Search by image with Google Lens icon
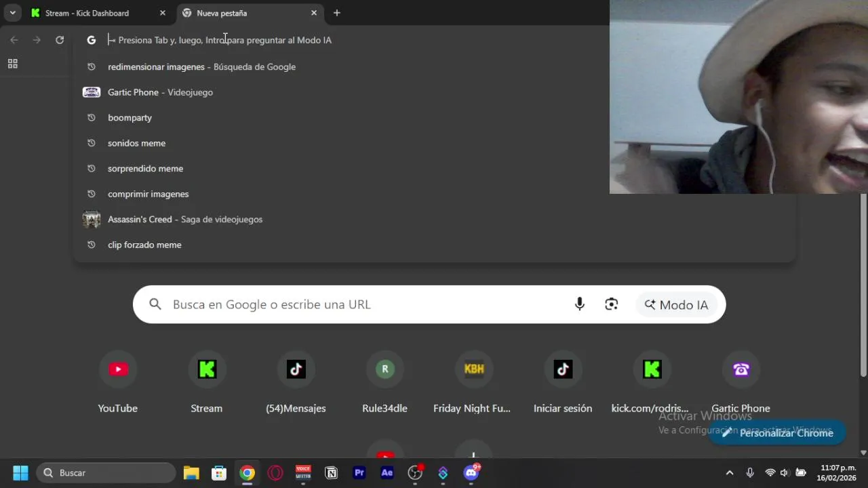Viewport: 868px width, 488px height. [x=612, y=304]
